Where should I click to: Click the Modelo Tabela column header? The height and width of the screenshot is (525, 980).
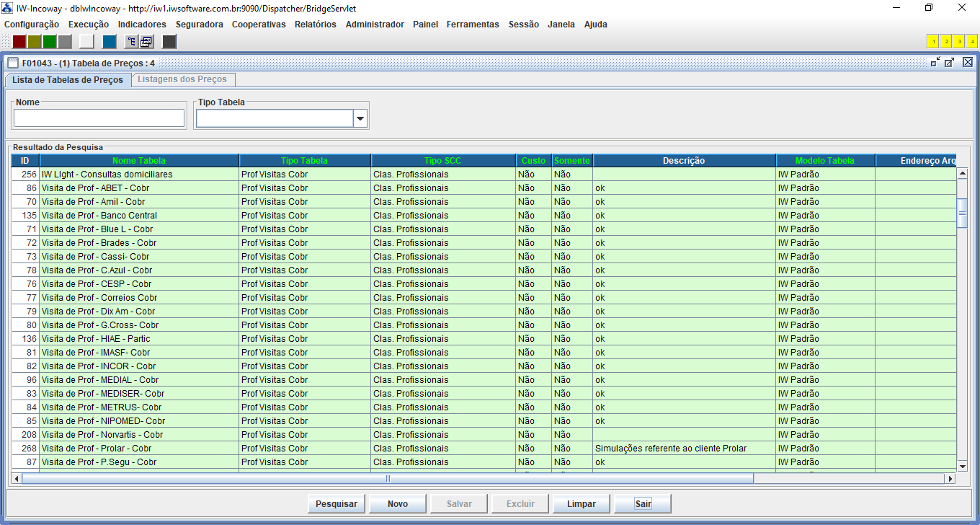click(825, 161)
